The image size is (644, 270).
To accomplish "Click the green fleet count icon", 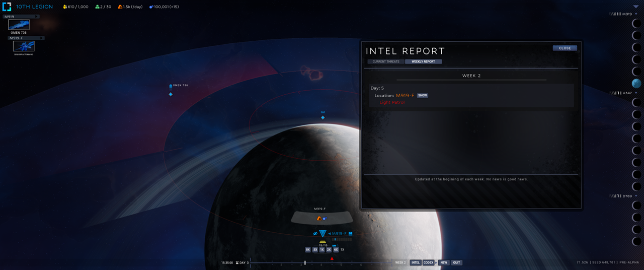I will coord(97,7).
